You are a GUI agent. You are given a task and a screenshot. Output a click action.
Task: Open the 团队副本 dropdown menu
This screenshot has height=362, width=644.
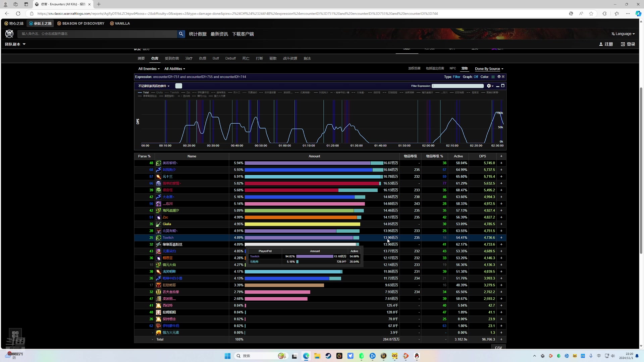pos(15,44)
